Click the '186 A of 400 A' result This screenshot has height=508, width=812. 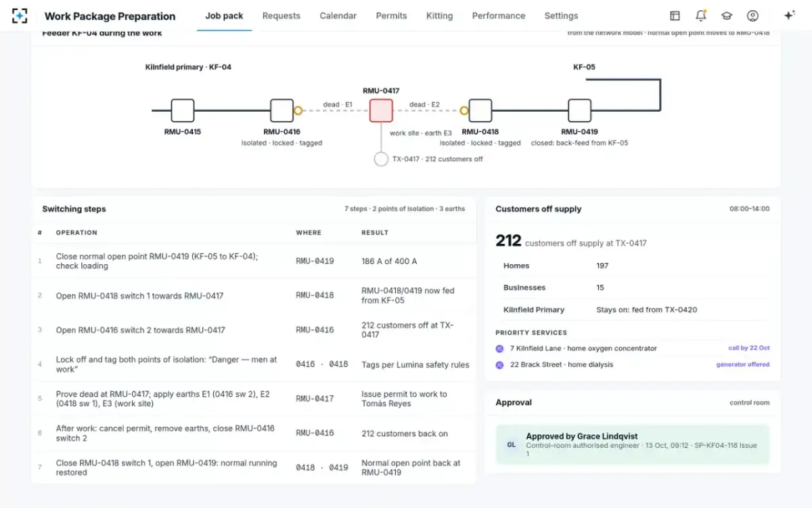389,261
